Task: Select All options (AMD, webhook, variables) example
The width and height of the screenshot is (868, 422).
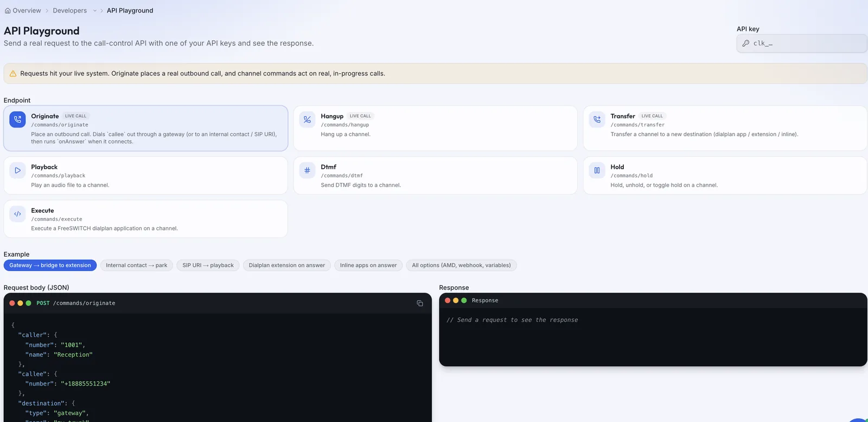Action: (461, 265)
